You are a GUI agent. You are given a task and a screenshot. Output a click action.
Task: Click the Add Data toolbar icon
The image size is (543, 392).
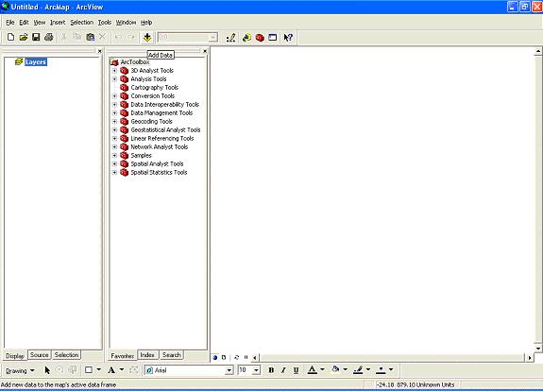147,38
